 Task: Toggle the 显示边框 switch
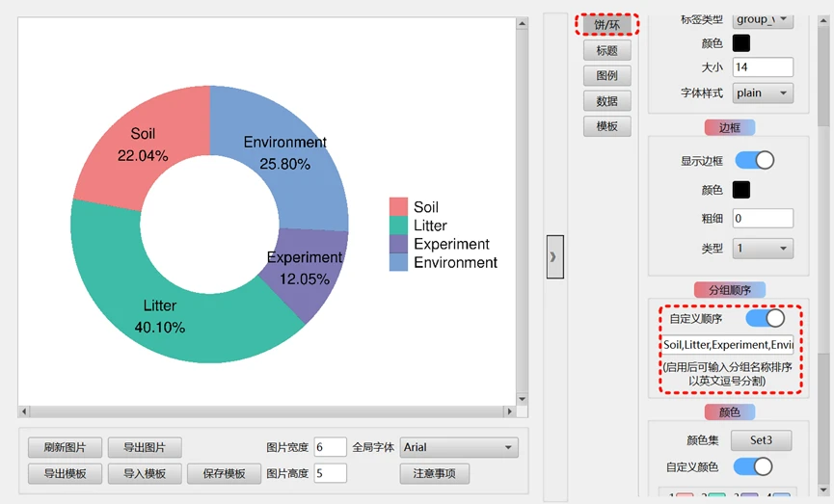(x=754, y=160)
